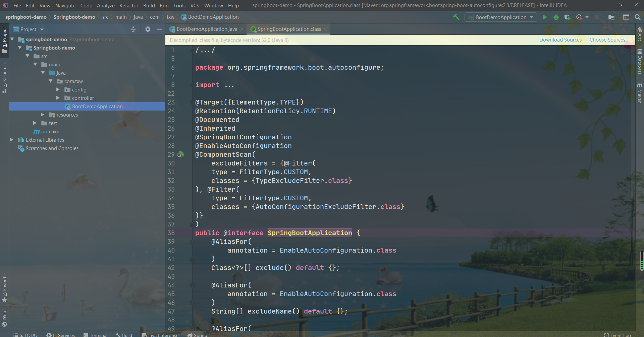Open the TODO tool window
The image size is (644, 337).
pyautogui.click(x=25, y=335)
